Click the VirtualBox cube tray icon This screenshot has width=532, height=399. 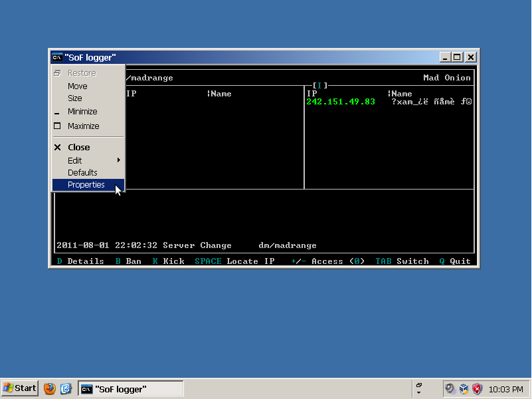pos(464,388)
